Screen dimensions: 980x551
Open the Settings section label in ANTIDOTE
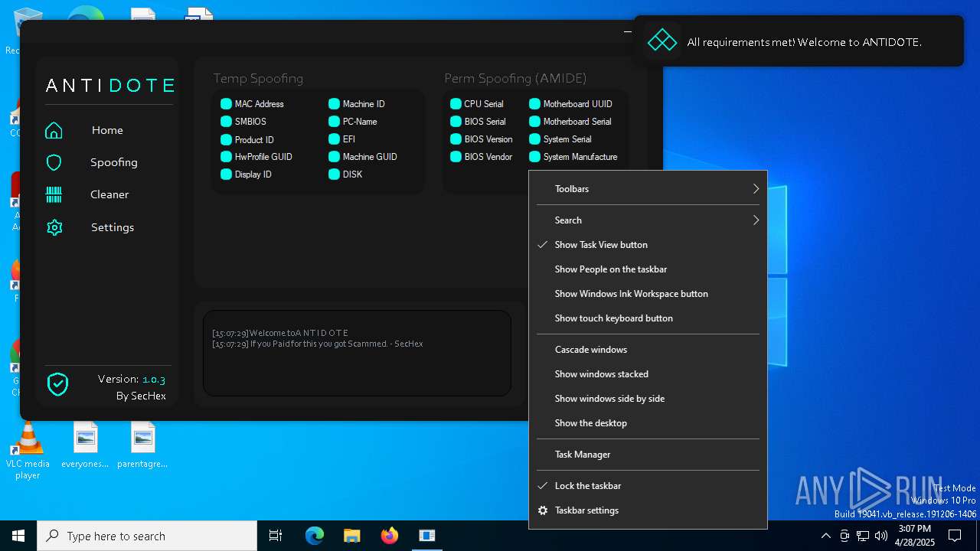pyautogui.click(x=113, y=227)
